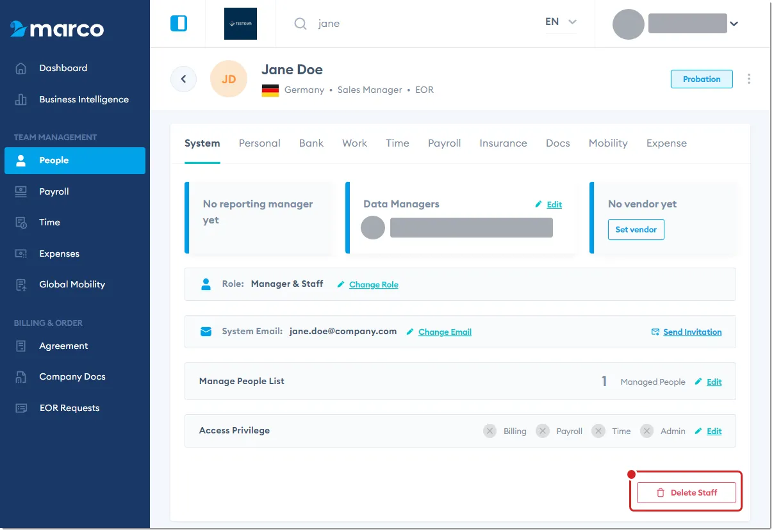Click the Company Docs icon
774x532 pixels.
21,376
